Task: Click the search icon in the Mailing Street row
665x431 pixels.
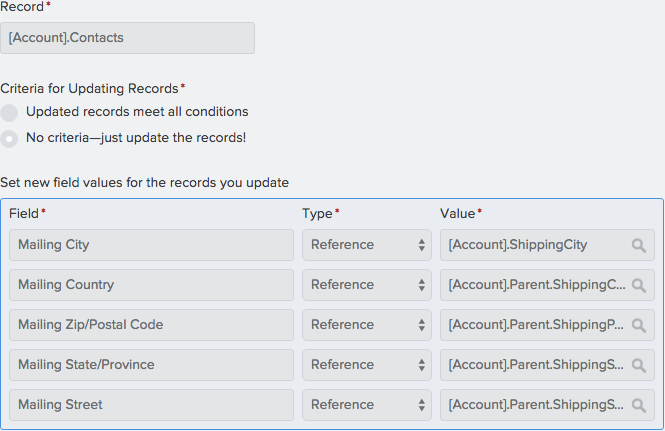Action: (639, 405)
